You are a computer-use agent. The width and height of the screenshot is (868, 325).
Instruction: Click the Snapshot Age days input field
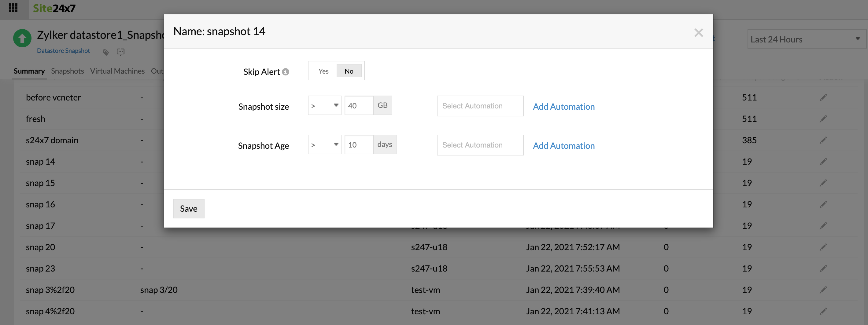(x=359, y=145)
